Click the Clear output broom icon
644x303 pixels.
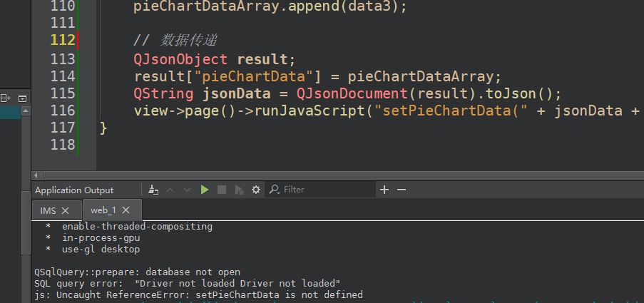click(153, 190)
